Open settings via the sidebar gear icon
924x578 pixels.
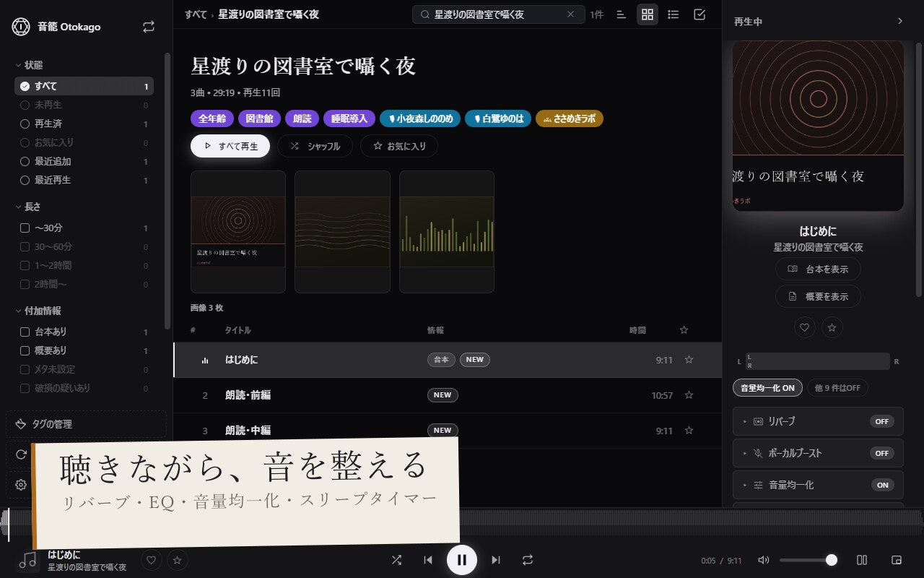[21, 485]
